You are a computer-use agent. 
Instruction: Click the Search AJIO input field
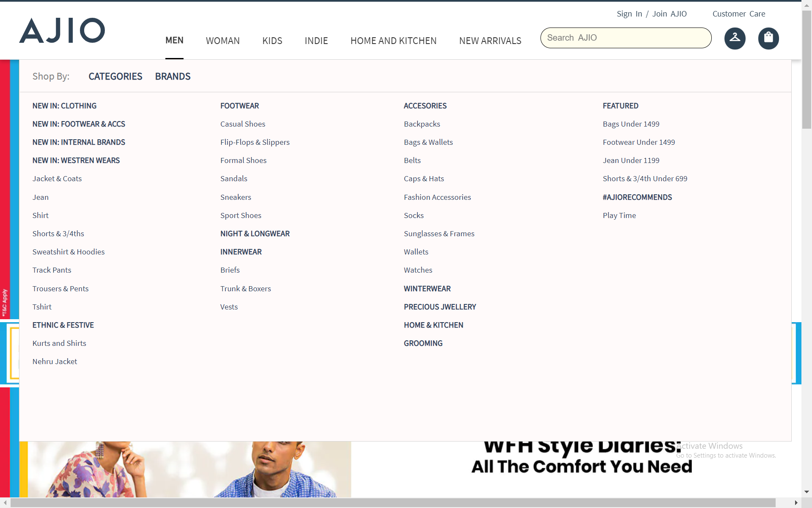pos(625,38)
